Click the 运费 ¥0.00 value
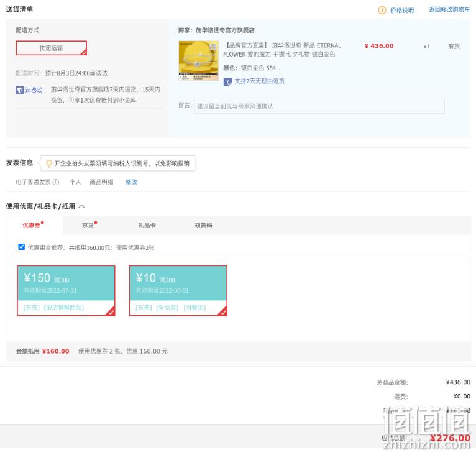 click(x=462, y=397)
